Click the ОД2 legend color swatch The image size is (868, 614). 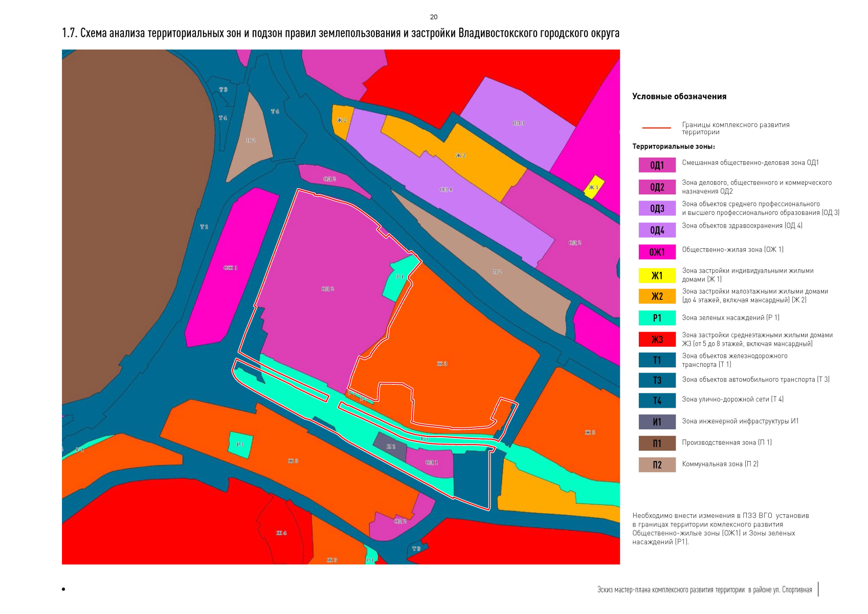click(x=657, y=187)
